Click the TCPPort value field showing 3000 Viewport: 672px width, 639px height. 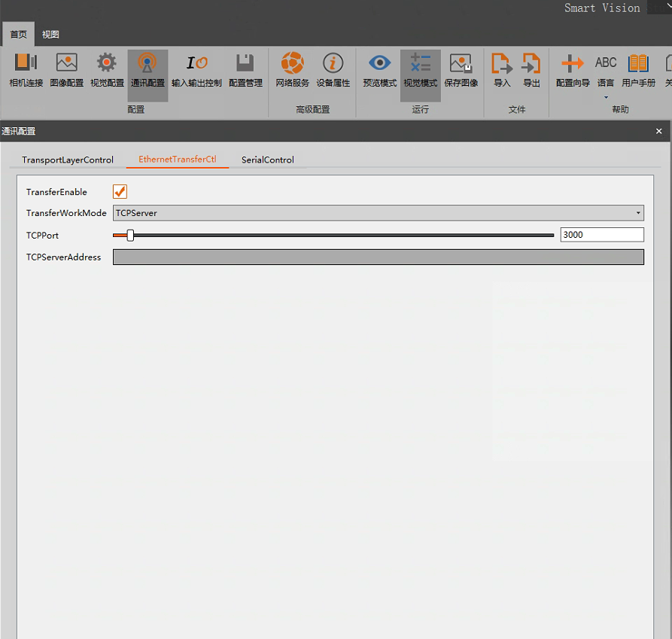(601, 235)
